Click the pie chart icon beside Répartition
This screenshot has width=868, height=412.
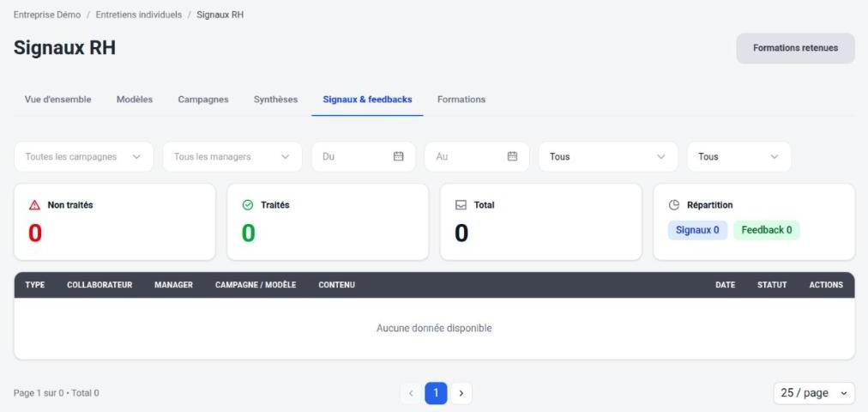[x=673, y=205]
